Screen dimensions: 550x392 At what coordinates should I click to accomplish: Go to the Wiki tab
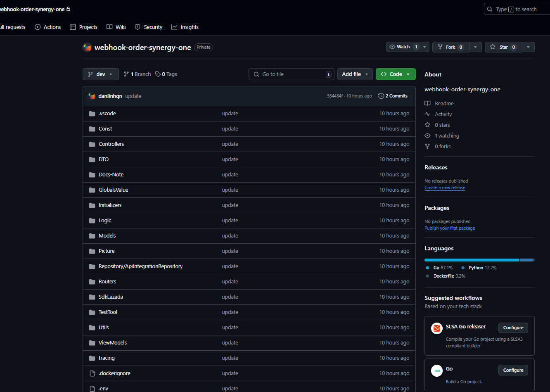(116, 27)
